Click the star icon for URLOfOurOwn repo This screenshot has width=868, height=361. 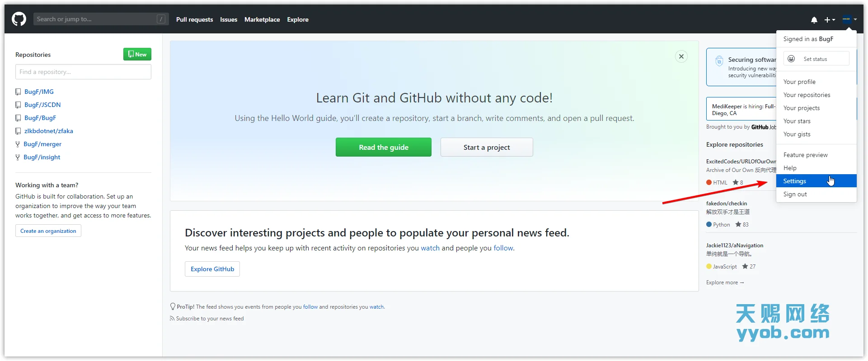click(736, 182)
